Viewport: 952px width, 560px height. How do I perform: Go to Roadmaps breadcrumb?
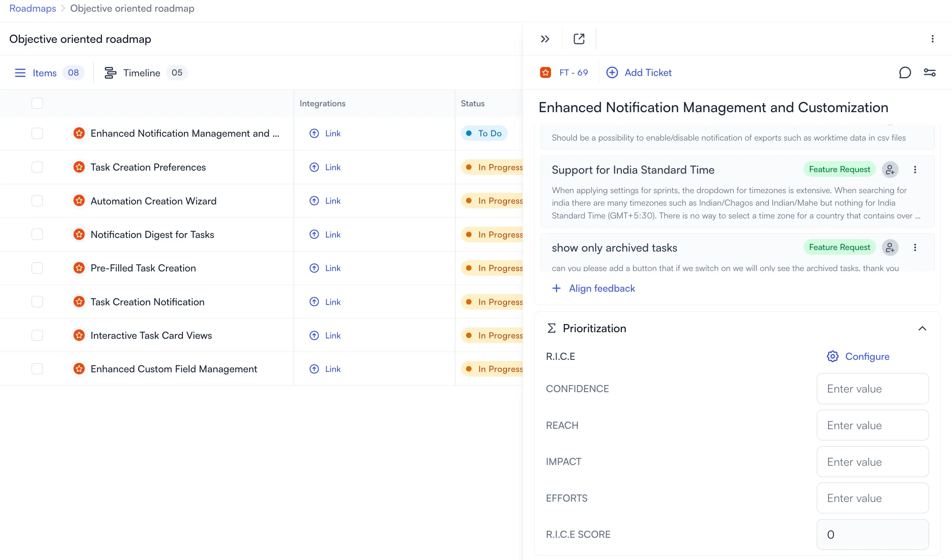tap(33, 8)
